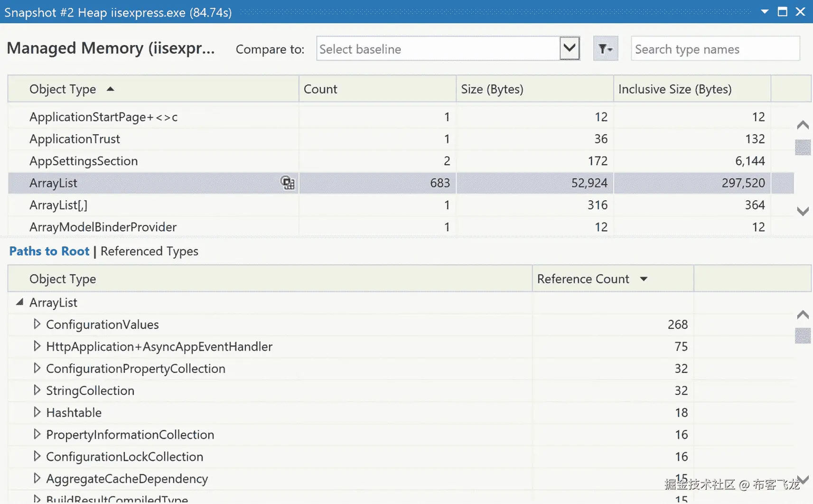Image resolution: width=813 pixels, height=504 pixels.
Task: Click the AppSettingsSection size value 172
Action: tap(598, 161)
